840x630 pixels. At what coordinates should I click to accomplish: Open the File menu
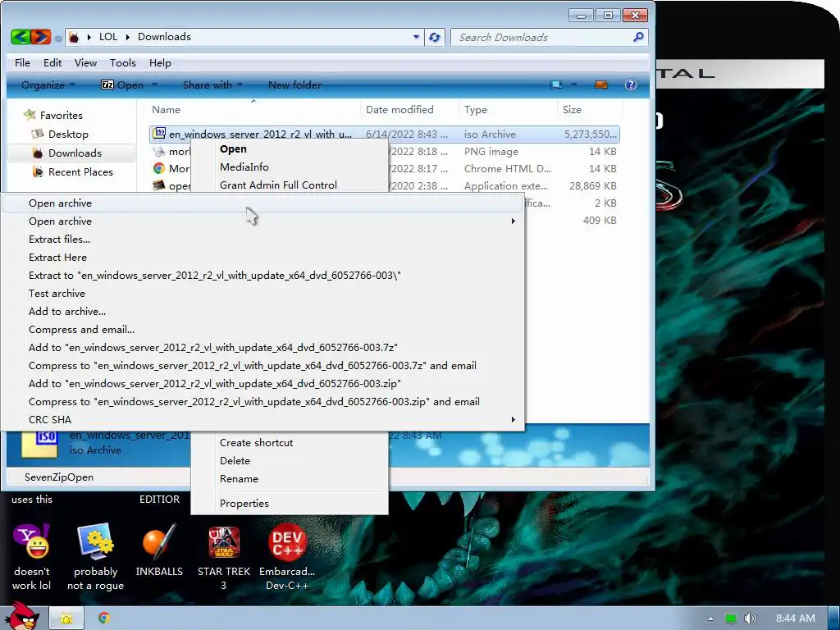click(x=22, y=62)
